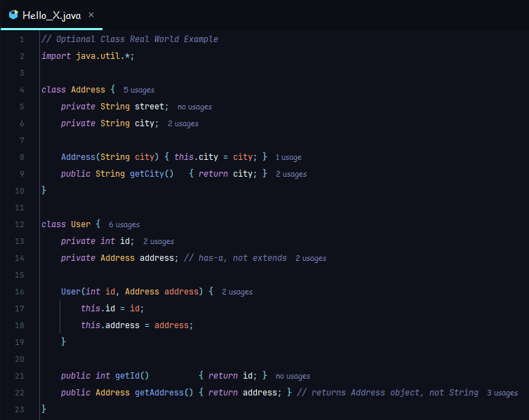This screenshot has height=420, width=529.
Task: Click the comment 'has-a, not extends'
Action: click(x=243, y=258)
